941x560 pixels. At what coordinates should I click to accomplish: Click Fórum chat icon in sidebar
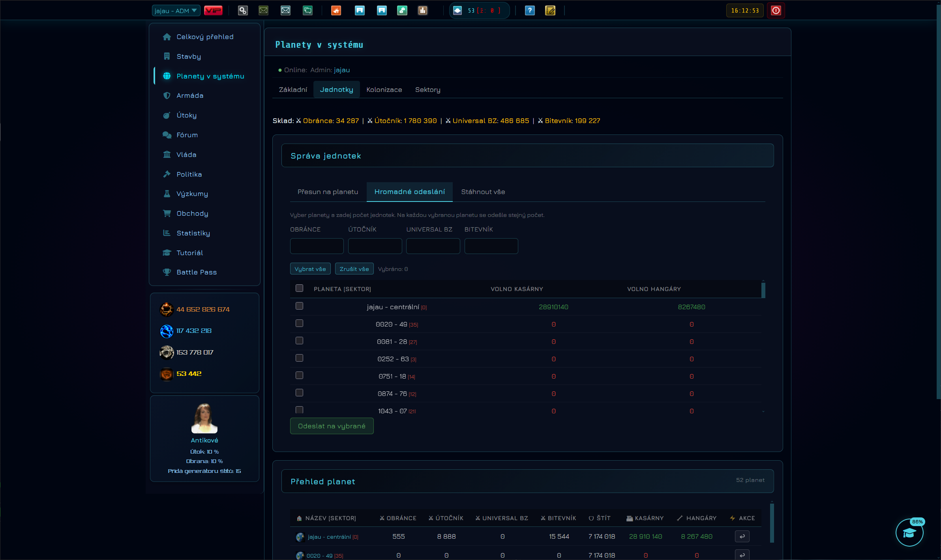[x=167, y=135]
